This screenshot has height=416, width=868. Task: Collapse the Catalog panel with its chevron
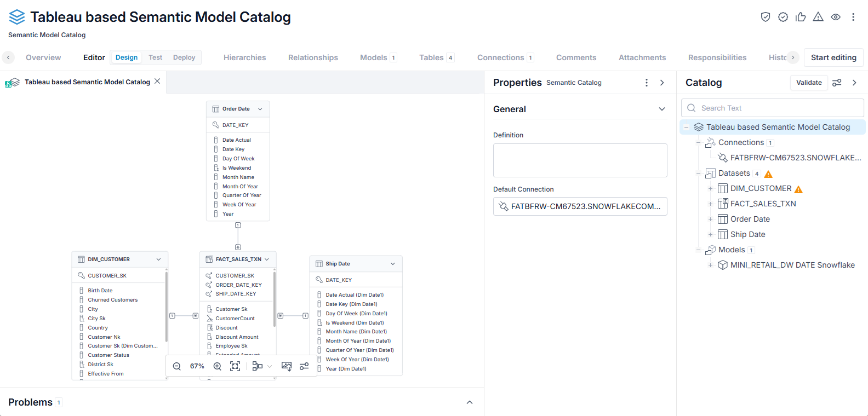(x=854, y=83)
